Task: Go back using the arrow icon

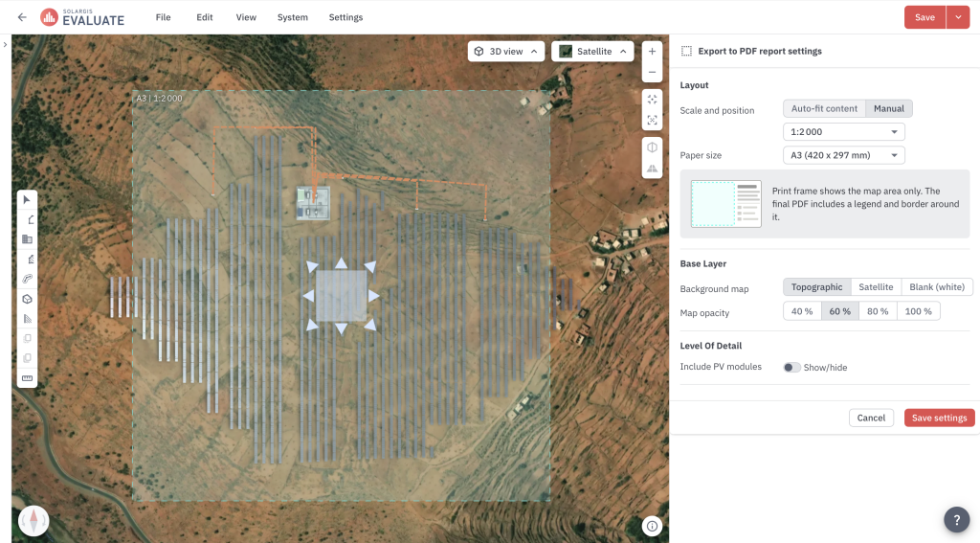Action: pos(22,17)
